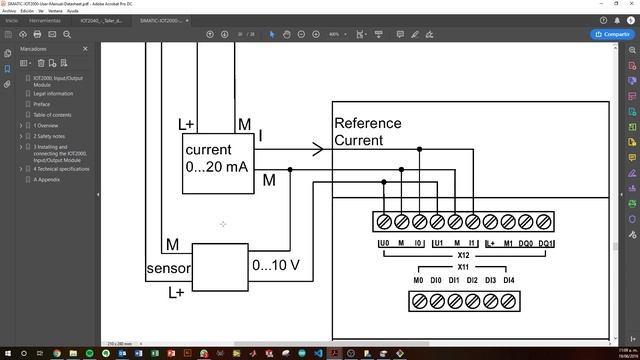Show page thumbnails panel icon

(x=7, y=53)
